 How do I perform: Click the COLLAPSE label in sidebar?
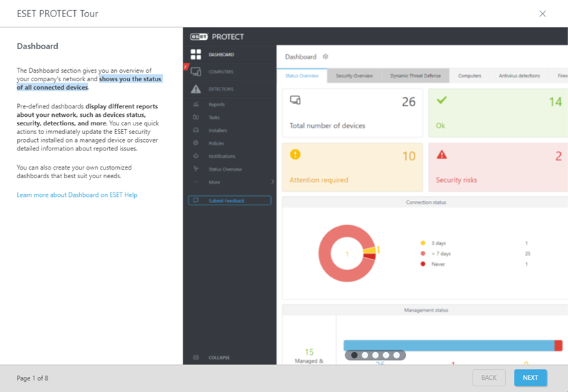pos(219,357)
